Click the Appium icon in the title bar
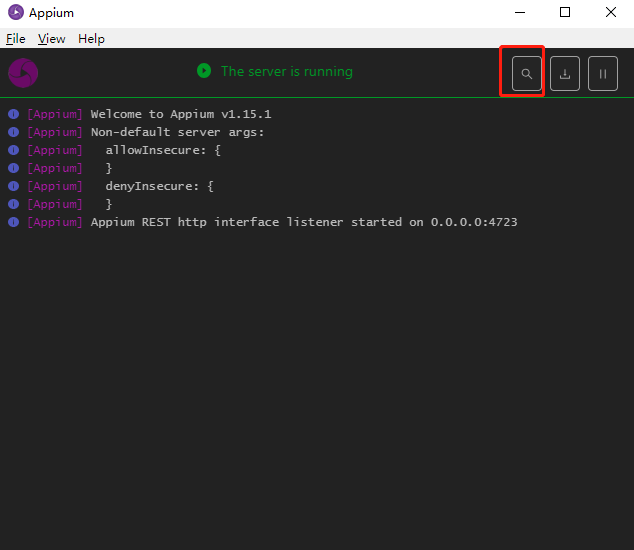 (x=16, y=12)
